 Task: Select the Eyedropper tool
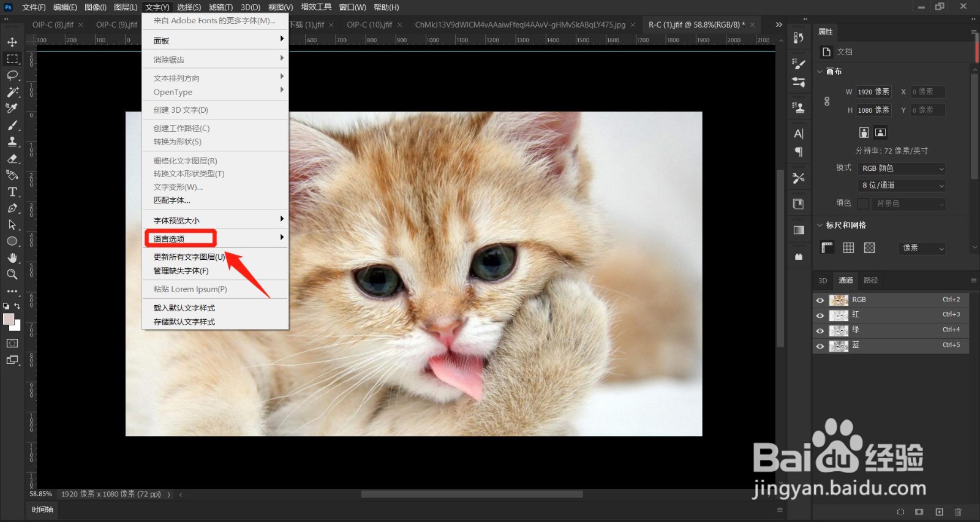point(12,108)
